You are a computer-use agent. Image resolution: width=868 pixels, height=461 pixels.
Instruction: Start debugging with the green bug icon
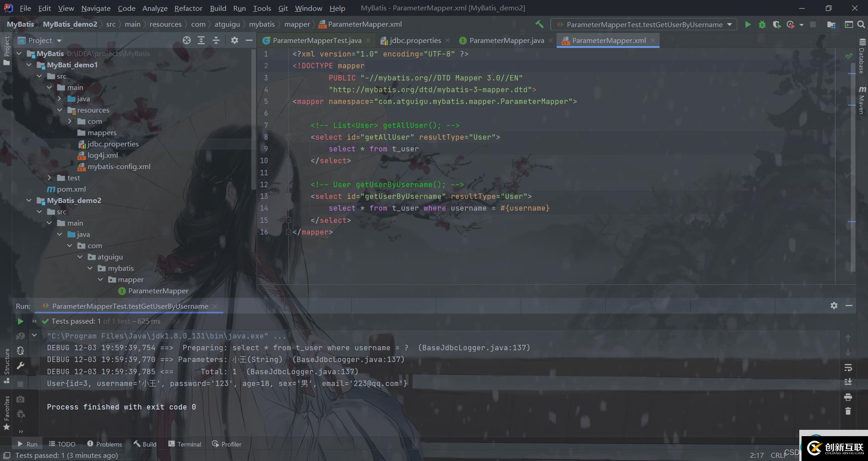[x=762, y=24]
